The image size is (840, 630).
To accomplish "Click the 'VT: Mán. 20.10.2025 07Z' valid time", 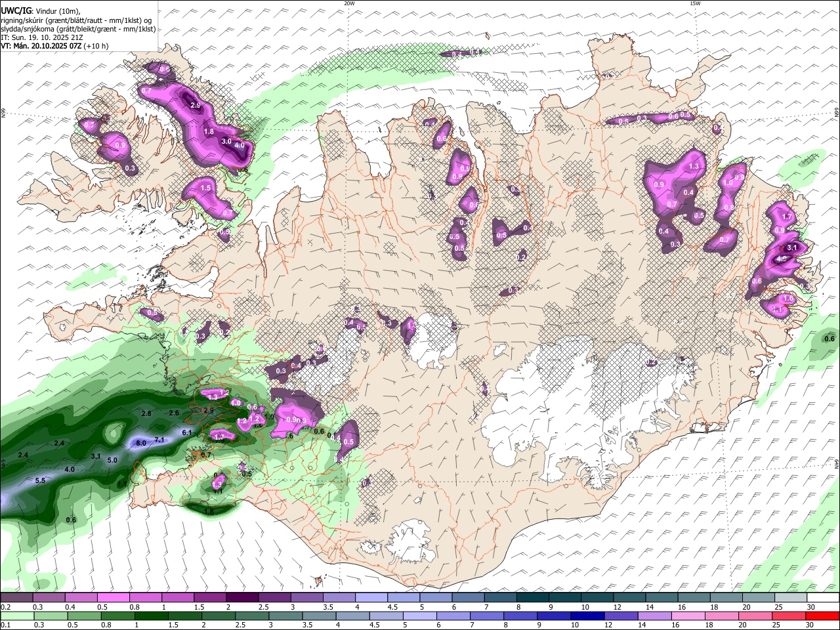I will point(41,46).
